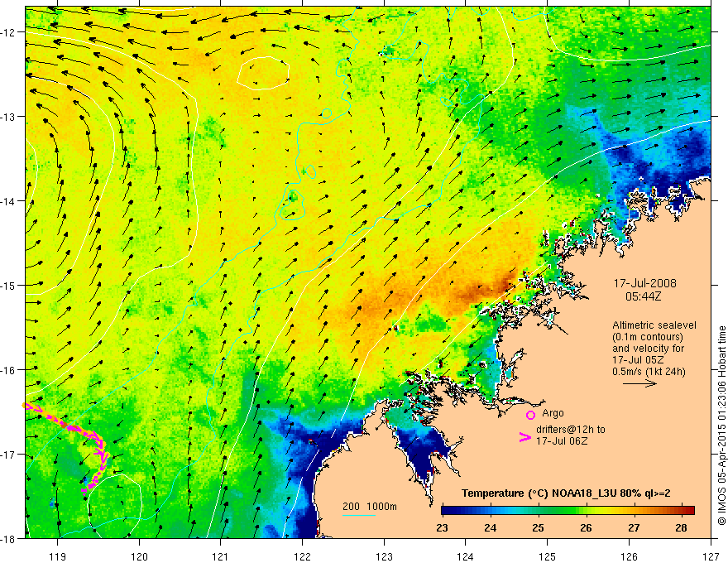The image size is (728, 563).
Task: Click the time text 05:44Z
Action: pos(643,296)
